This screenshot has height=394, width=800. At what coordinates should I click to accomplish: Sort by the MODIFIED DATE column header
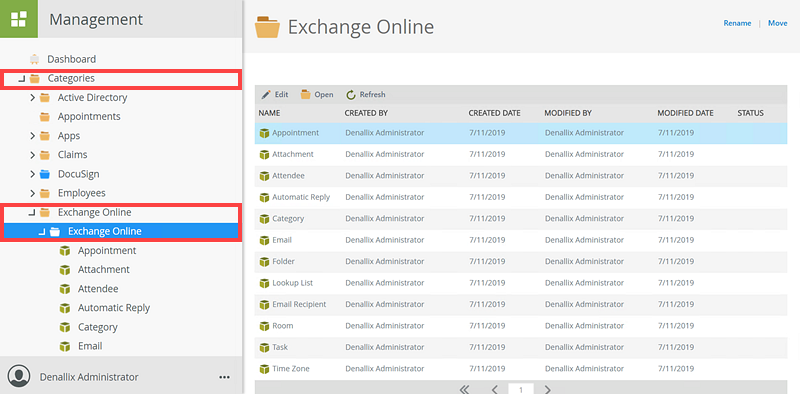(x=685, y=113)
